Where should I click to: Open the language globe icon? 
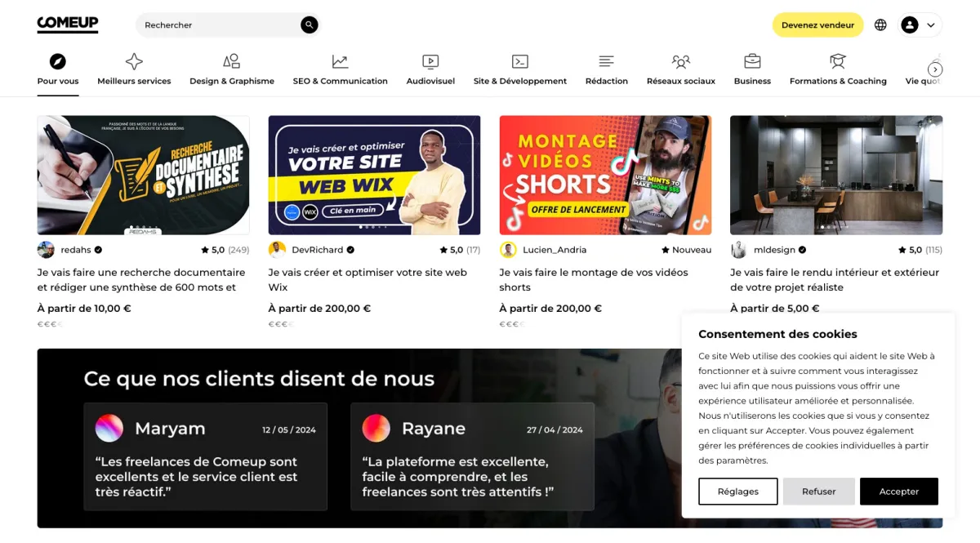tap(880, 24)
